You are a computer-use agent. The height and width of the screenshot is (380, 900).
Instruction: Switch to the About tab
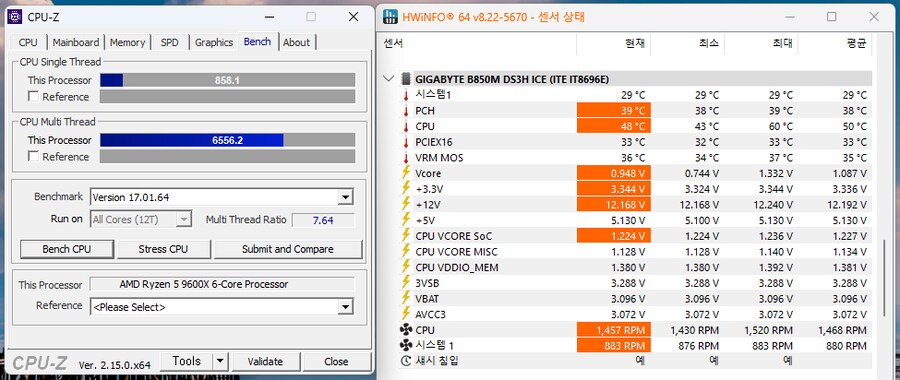(x=296, y=42)
